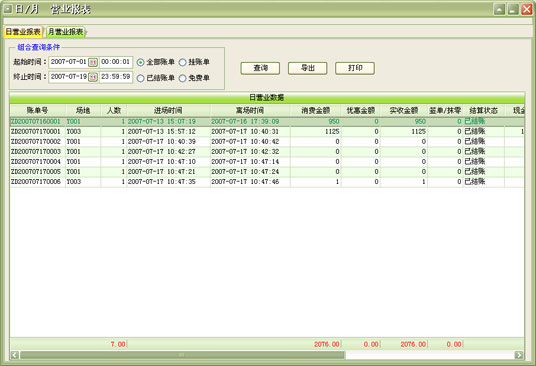Viewport: 536px width, 366px height.
Task: Click the 导出 button
Action: (x=307, y=68)
